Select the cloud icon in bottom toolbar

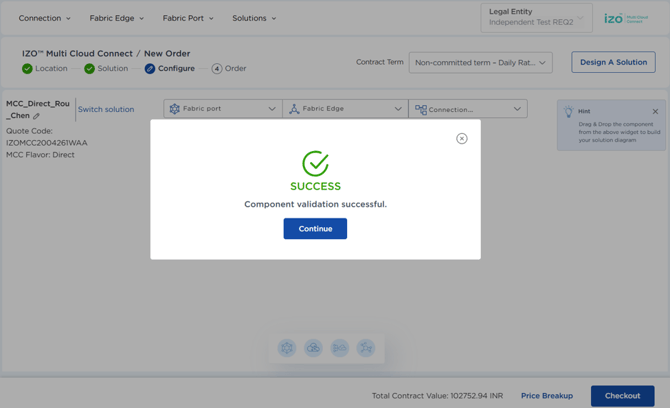click(x=313, y=348)
